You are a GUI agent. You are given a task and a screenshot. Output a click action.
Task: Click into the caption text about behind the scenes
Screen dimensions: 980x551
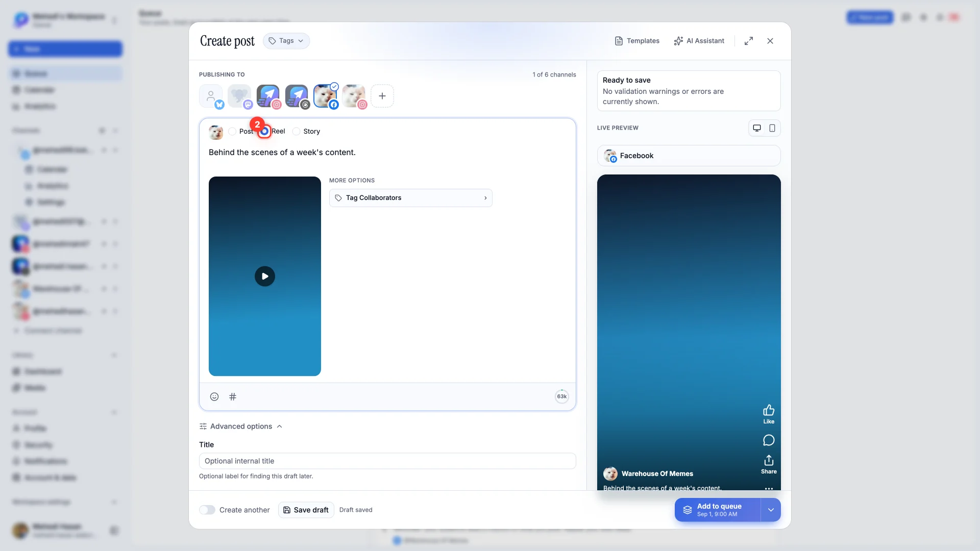pyautogui.click(x=282, y=153)
